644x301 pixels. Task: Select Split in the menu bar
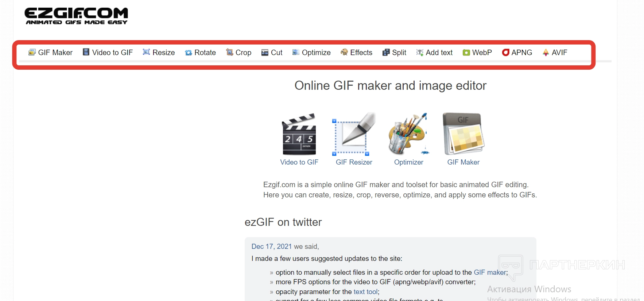pos(399,53)
